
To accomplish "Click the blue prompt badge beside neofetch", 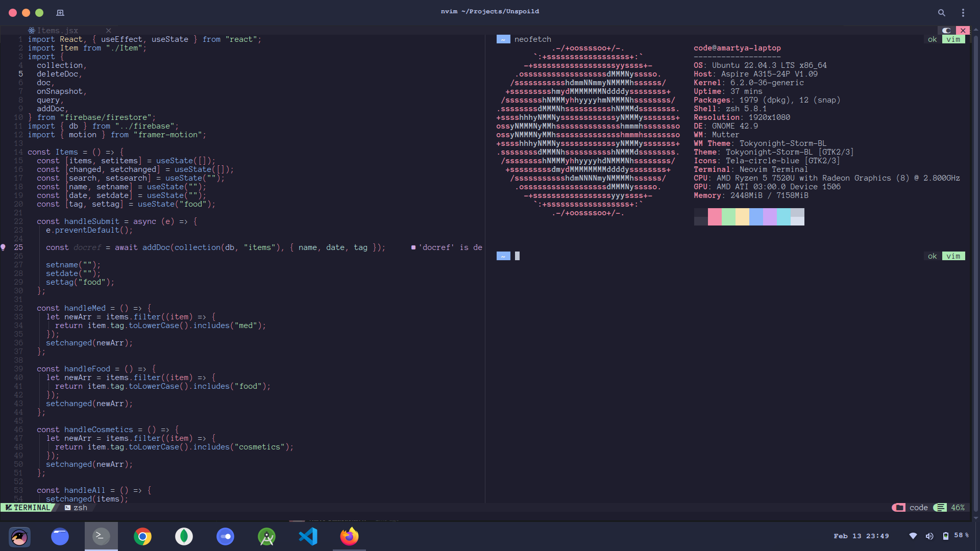I will (503, 39).
